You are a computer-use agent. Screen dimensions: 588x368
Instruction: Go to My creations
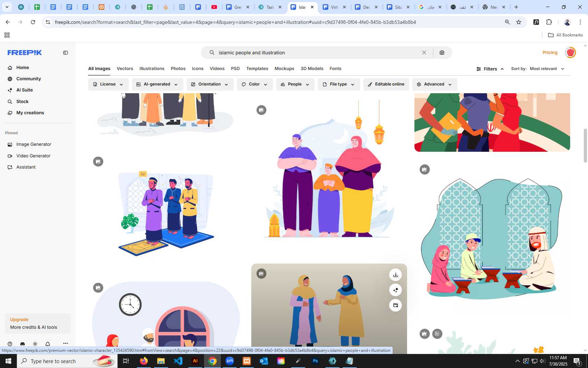pyautogui.click(x=30, y=113)
